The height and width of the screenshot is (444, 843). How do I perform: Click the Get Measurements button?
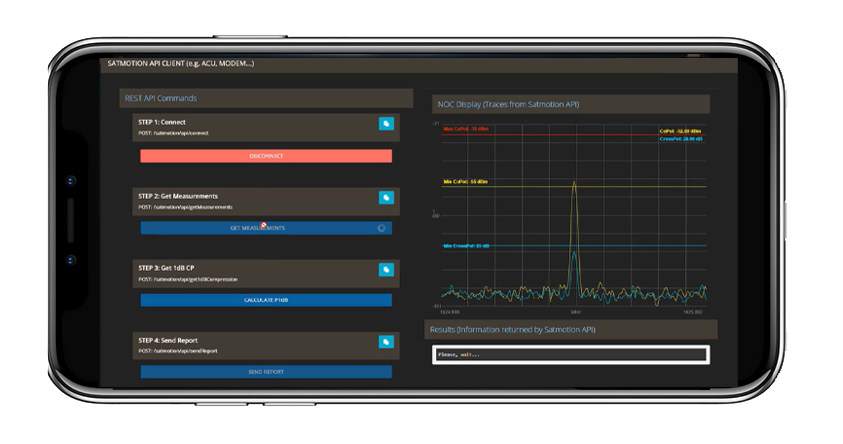pos(265,228)
